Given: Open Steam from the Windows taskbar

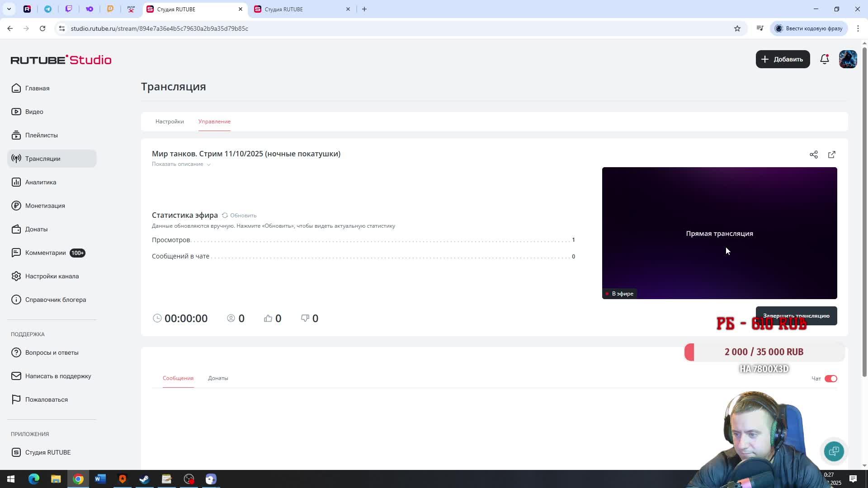Looking at the screenshot, I should point(144,479).
